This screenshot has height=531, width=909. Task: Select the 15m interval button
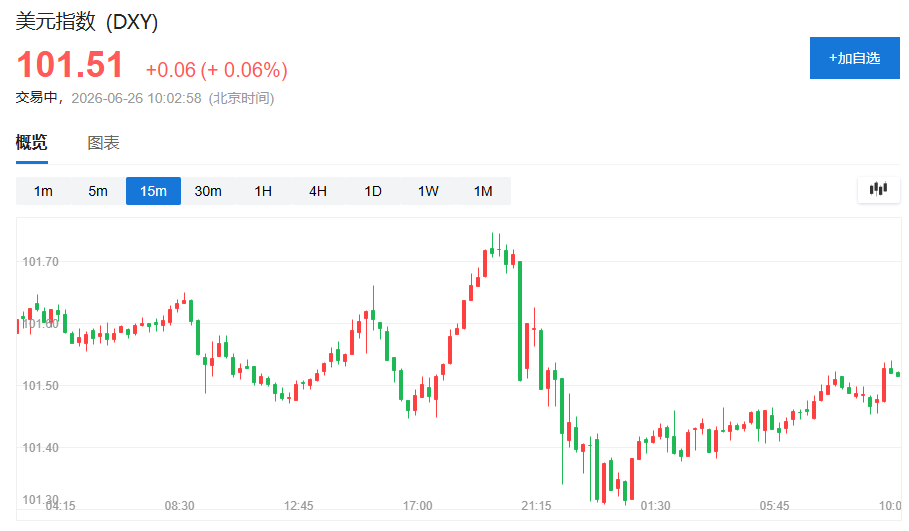tap(153, 191)
